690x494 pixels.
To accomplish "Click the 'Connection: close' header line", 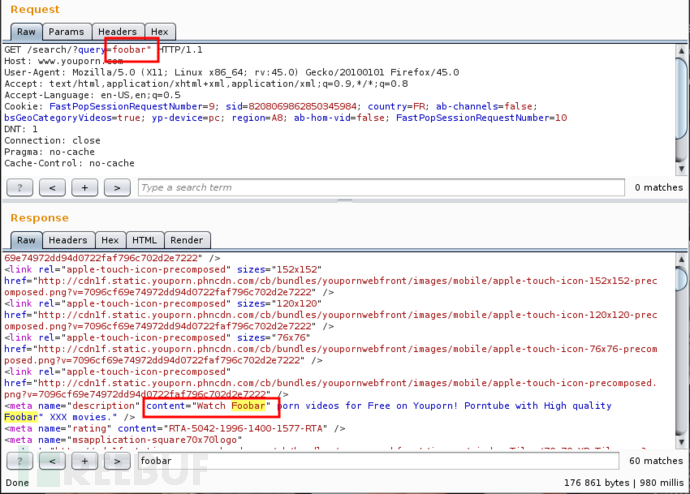I will coord(52,141).
